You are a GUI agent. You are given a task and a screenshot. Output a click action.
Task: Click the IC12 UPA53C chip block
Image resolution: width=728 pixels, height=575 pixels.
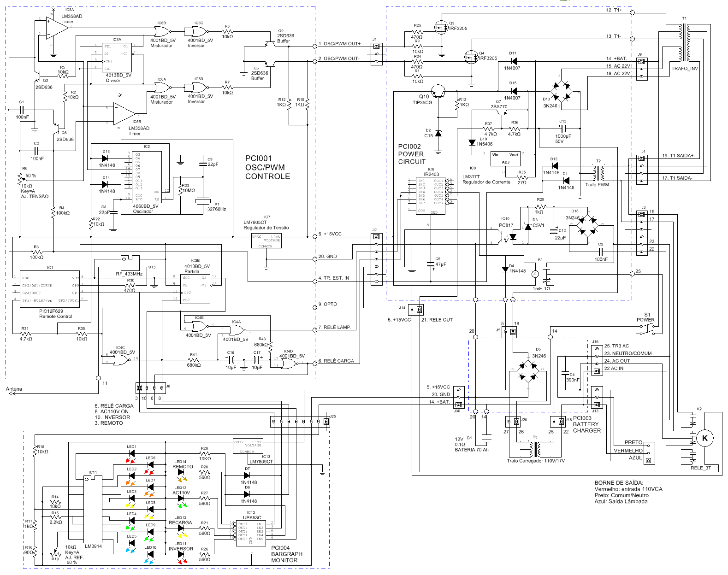click(x=251, y=533)
